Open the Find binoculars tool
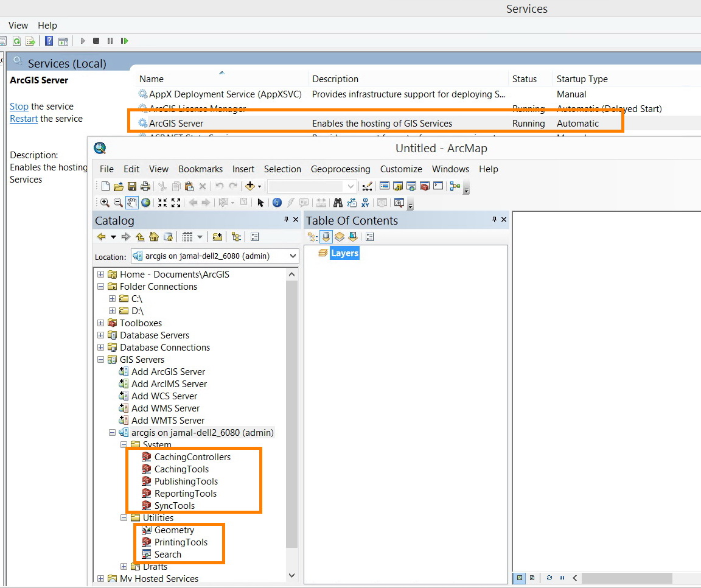This screenshot has width=701, height=588. pos(338,203)
